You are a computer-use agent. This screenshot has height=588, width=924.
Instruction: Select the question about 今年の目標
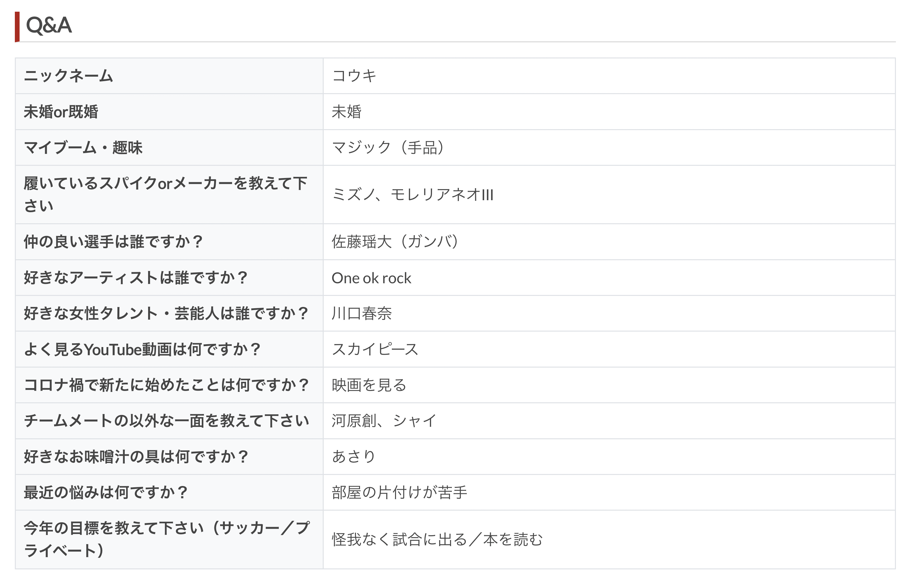tap(169, 540)
